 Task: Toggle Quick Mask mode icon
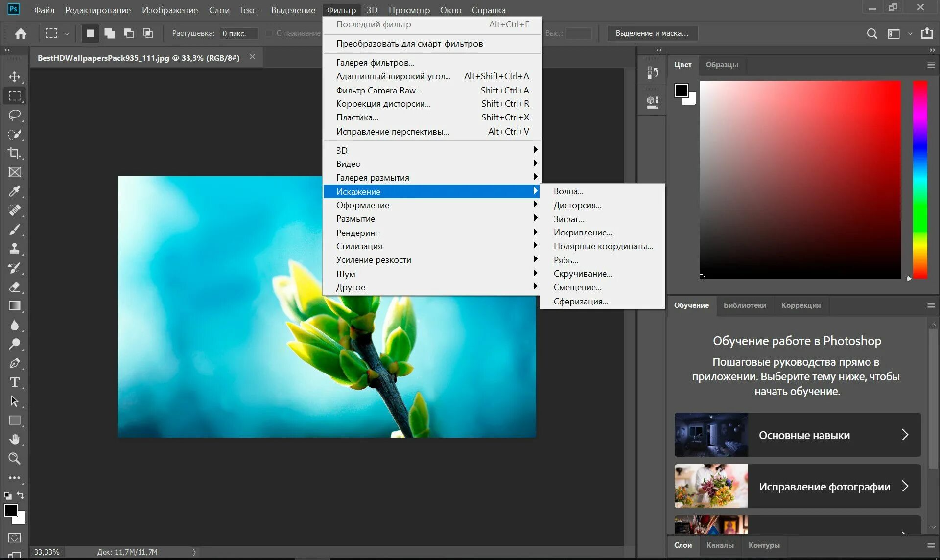coord(15,537)
